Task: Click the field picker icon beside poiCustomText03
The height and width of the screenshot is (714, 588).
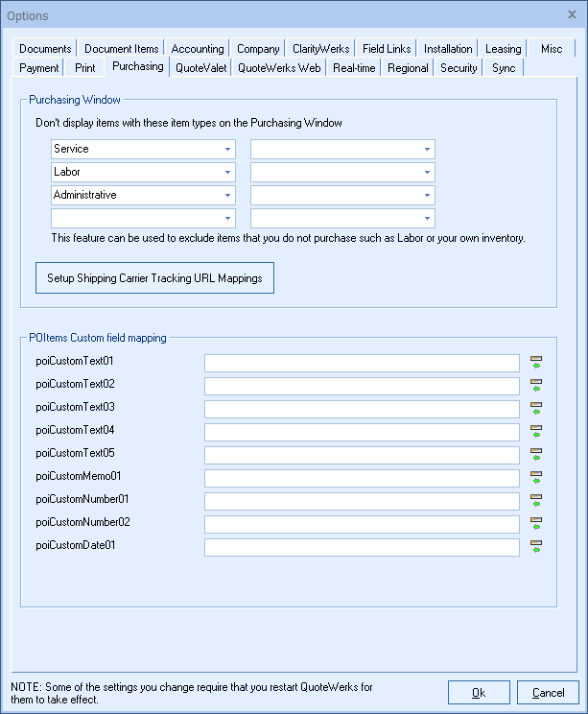Action: click(536, 409)
